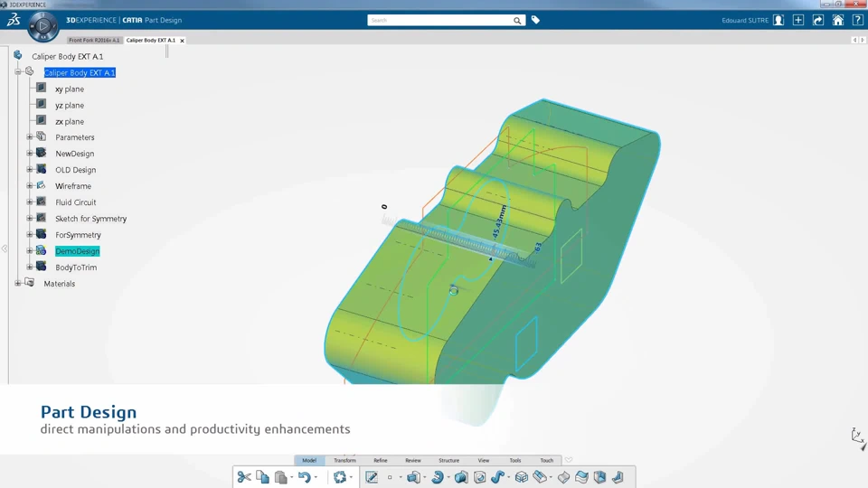Select the zx plane tree item

(x=70, y=122)
